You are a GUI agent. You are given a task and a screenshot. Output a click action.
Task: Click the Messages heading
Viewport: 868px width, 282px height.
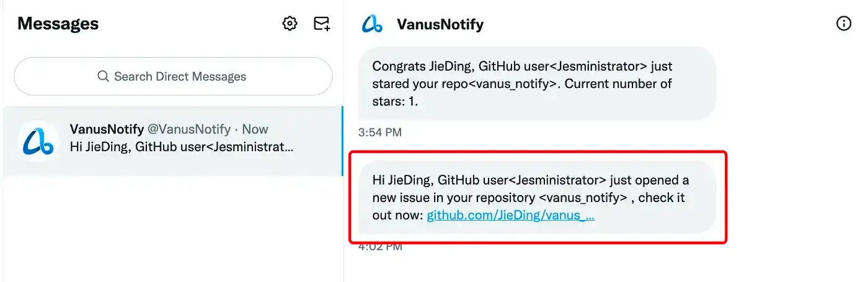(58, 24)
